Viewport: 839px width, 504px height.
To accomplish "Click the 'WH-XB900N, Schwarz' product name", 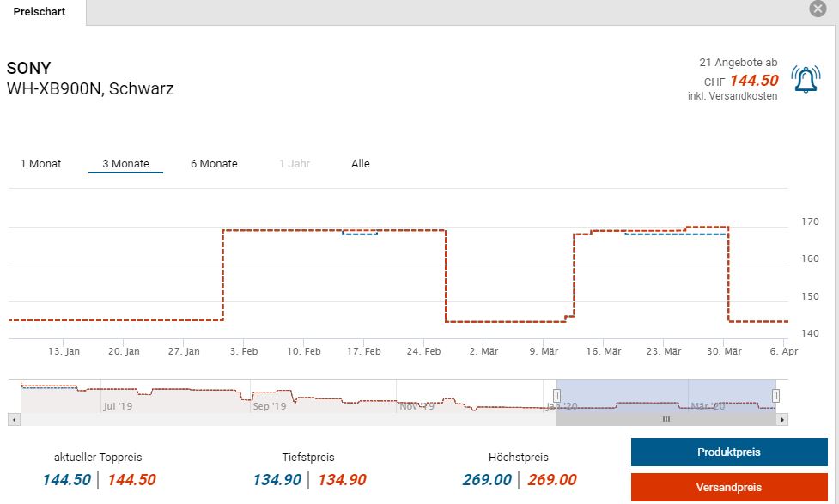I will (90, 88).
